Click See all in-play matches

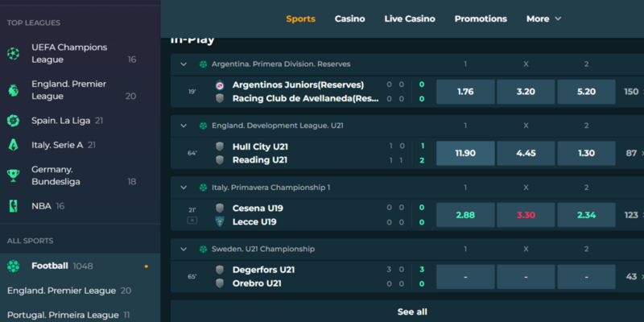click(x=412, y=312)
